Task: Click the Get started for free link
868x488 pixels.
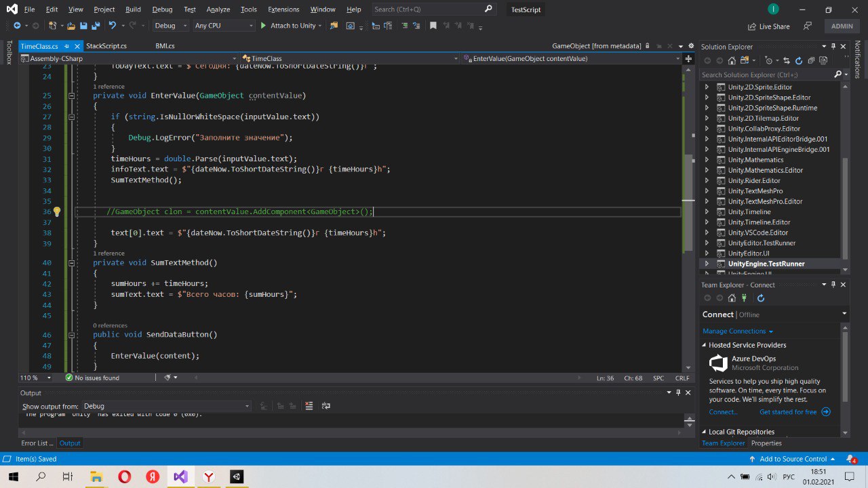Action: tap(788, 412)
